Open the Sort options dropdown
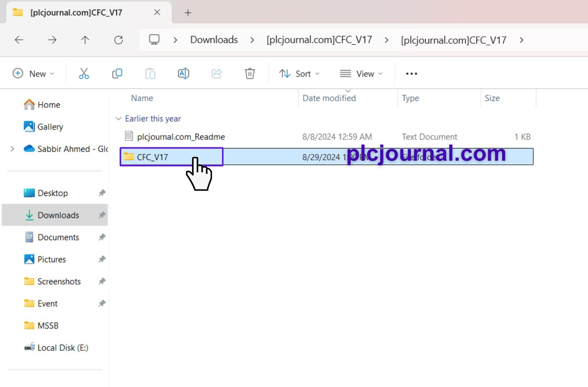The image size is (588, 387). 299,73
